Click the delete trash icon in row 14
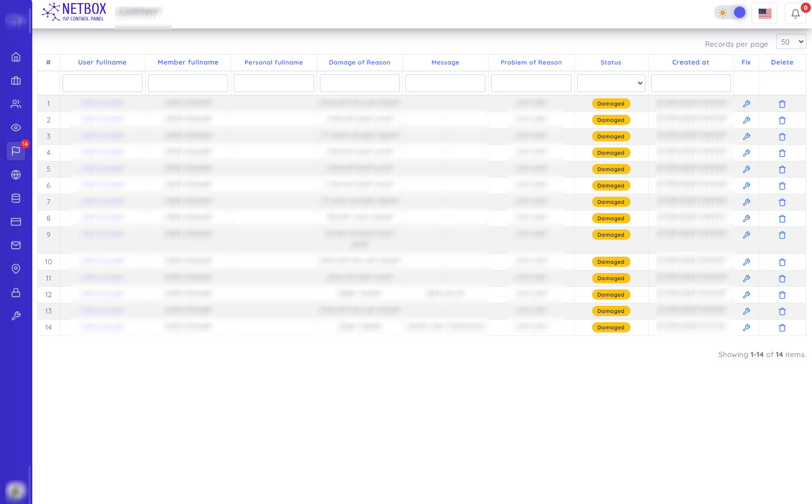Viewport: 812px width, 504px height. pyautogui.click(x=782, y=328)
